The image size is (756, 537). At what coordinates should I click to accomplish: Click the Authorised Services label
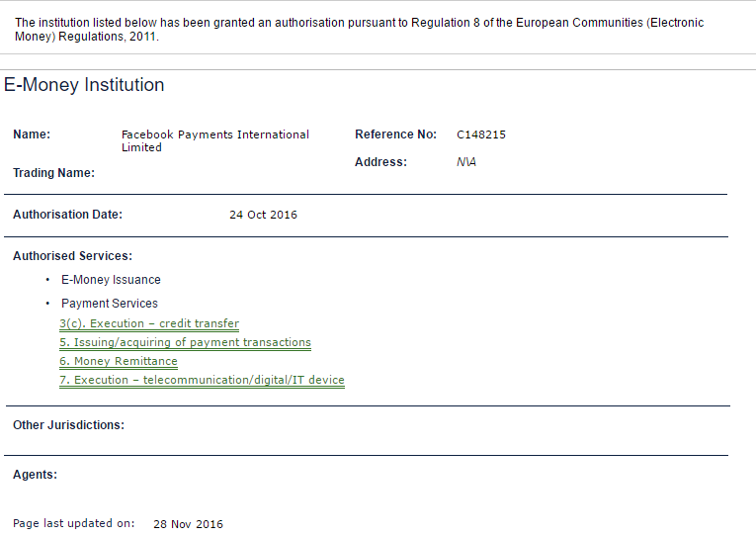point(72,256)
